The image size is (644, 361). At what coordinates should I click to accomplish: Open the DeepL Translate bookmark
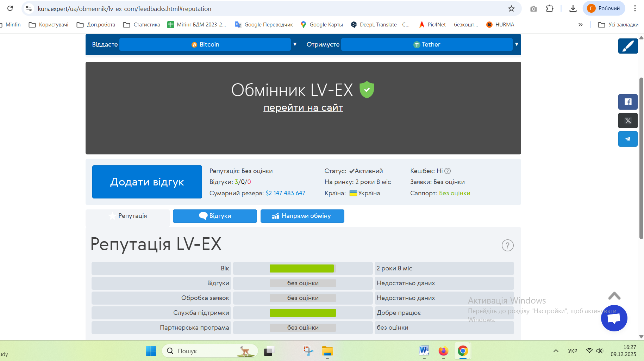click(380, 25)
